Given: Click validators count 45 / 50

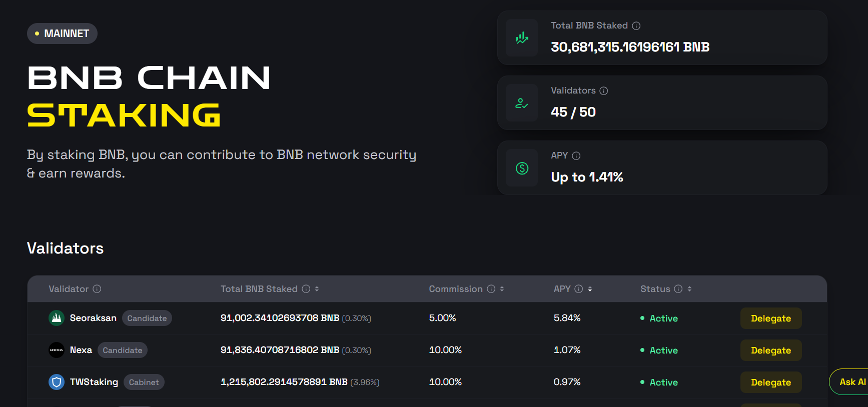Looking at the screenshot, I should [573, 112].
